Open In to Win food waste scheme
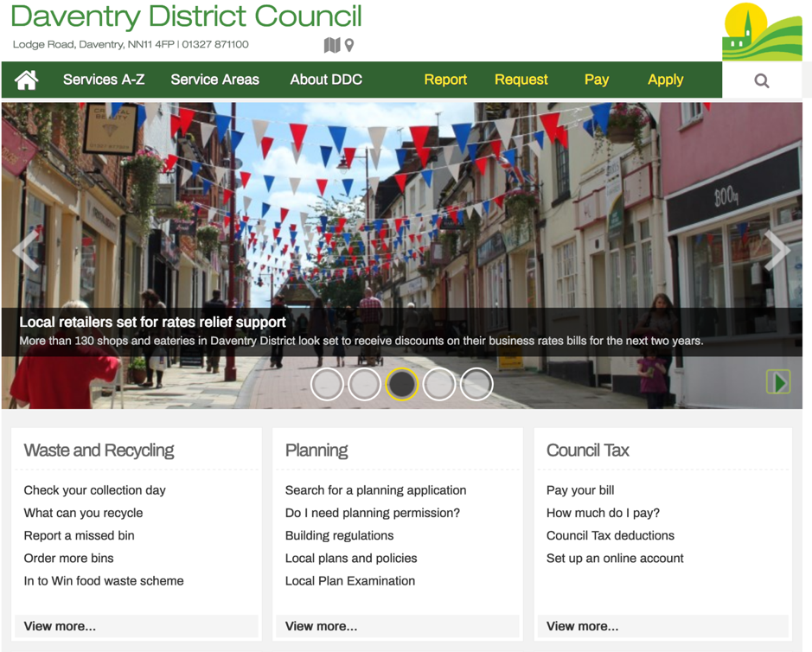Viewport: 812px width, 652px height. pos(104,581)
